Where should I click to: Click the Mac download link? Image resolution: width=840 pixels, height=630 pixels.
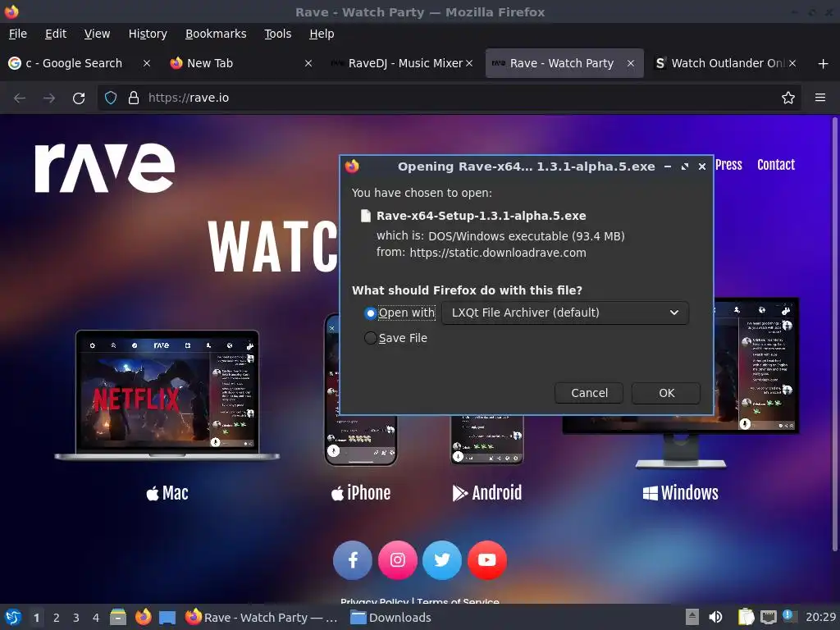pos(167,493)
